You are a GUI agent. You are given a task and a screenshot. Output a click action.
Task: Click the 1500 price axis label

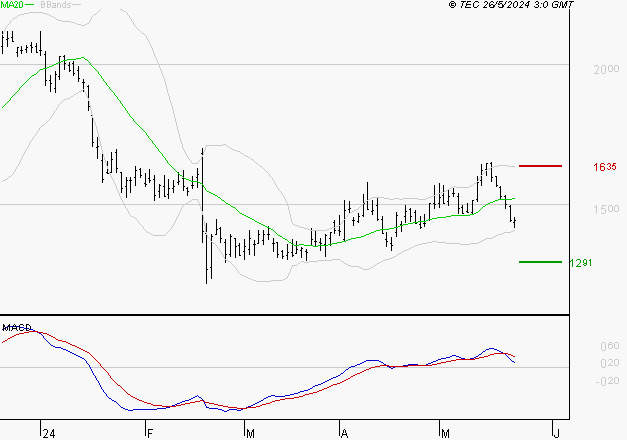click(606, 209)
